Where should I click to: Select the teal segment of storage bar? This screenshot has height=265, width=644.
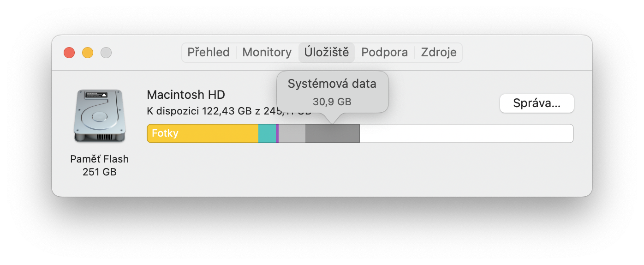[267, 134]
